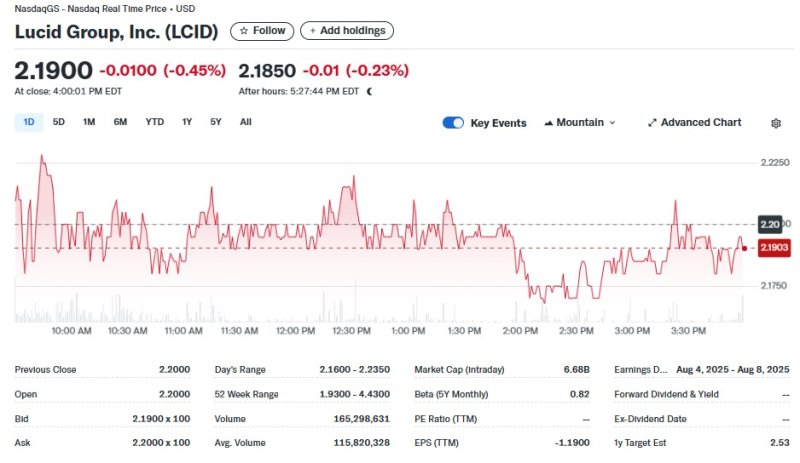Click the Lucid Group, Inc. (LCID) heading

click(116, 32)
